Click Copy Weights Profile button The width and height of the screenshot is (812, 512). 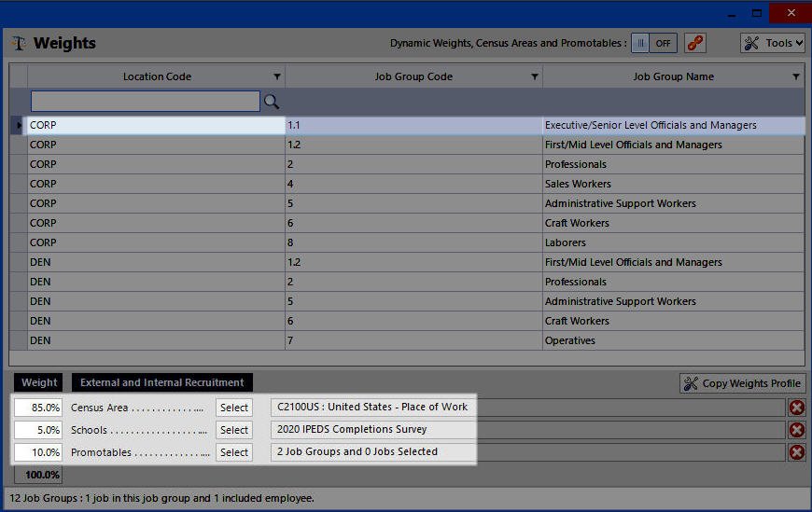743,383
